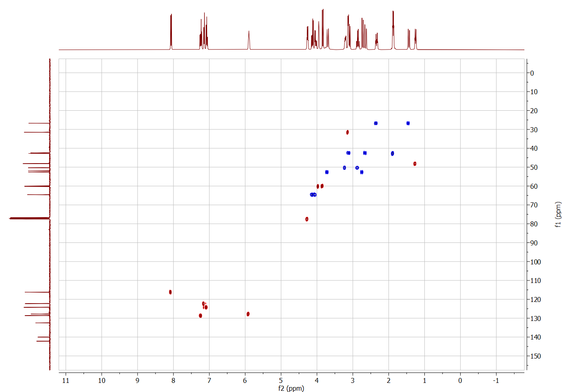Click the tall 77 ppm solvent signal in left trace
562x392 pixels.
tap(29, 218)
